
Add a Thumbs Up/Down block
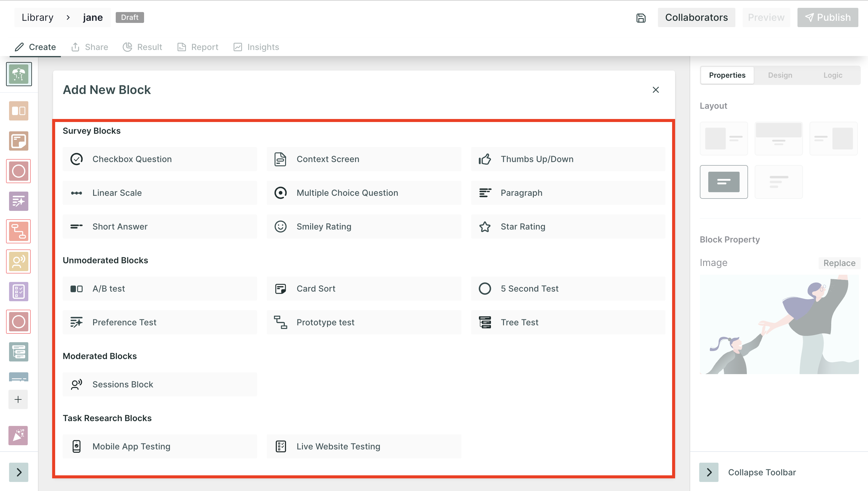(568, 159)
